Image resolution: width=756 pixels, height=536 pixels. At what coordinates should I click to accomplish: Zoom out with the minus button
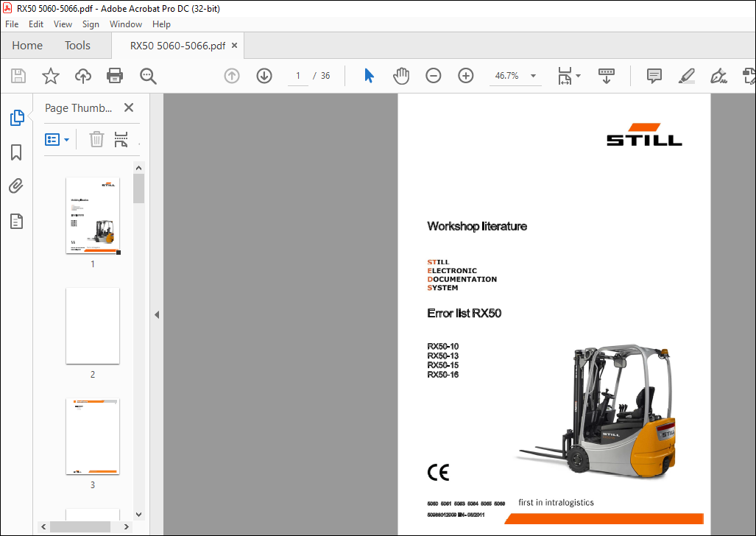(x=434, y=76)
